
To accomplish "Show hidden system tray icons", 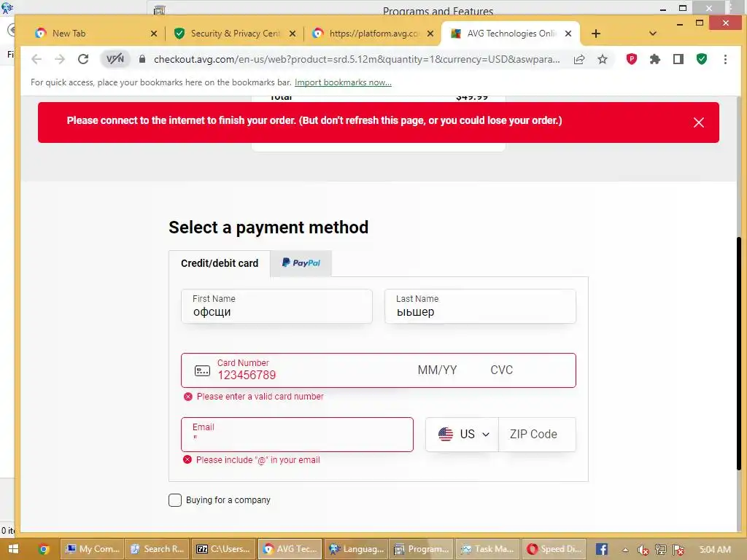I will [625, 550].
